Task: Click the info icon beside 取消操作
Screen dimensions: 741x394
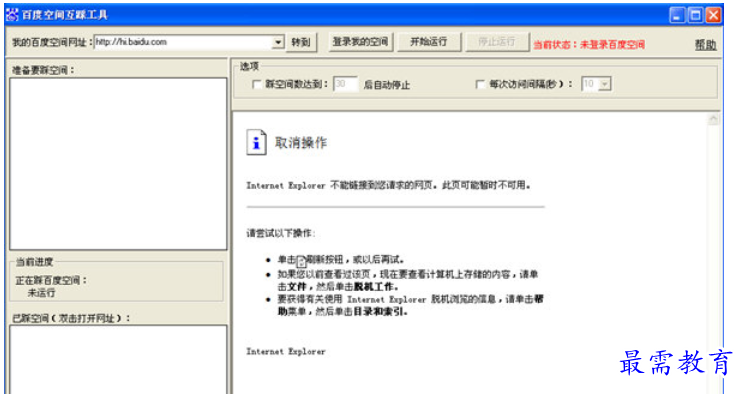Action: click(256, 142)
